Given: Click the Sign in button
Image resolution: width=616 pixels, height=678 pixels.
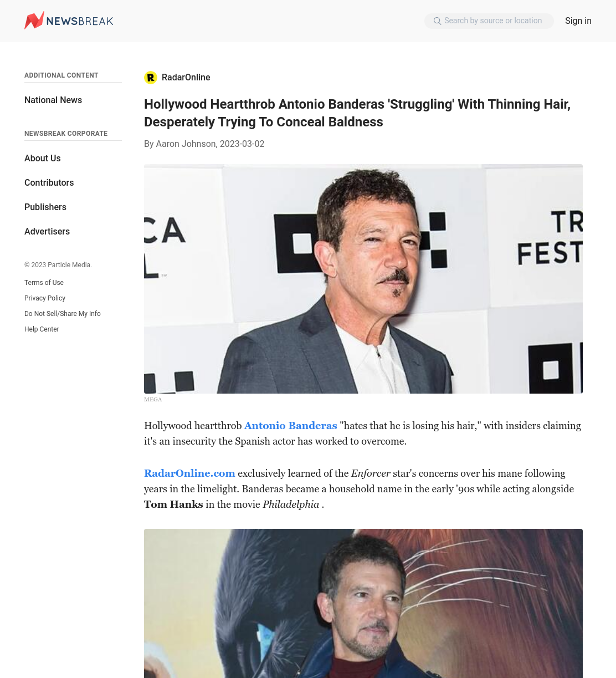Looking at the screenshot, I should tap(578, 21).
